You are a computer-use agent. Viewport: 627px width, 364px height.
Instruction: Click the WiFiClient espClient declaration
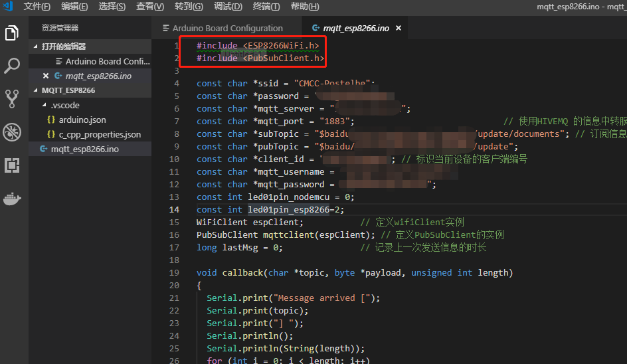pyautogui.click(x=250, y=222)
